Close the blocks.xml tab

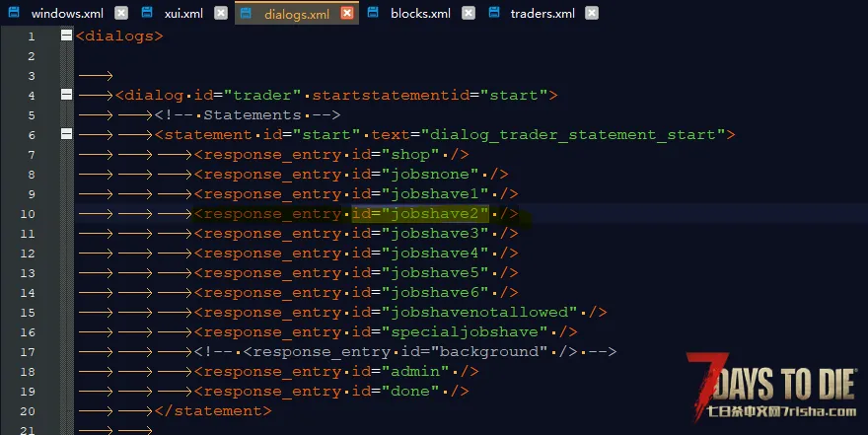coord(468,14)
